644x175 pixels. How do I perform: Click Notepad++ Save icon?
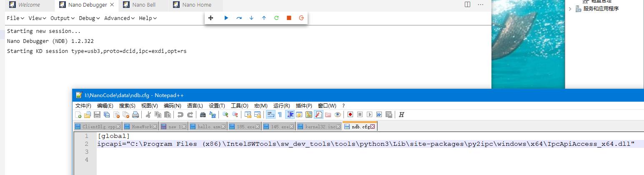pos(97,115)
